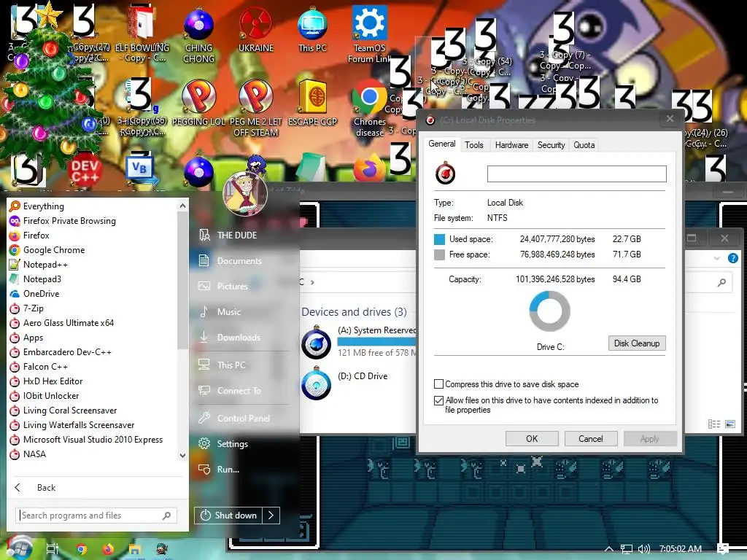Click Cancel in Properties dialog

click(x=591, y=438)
